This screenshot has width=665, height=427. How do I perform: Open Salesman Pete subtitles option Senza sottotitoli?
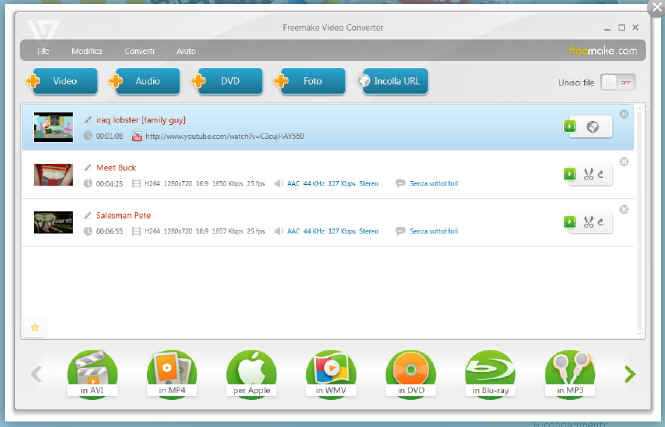click(433, 231)
